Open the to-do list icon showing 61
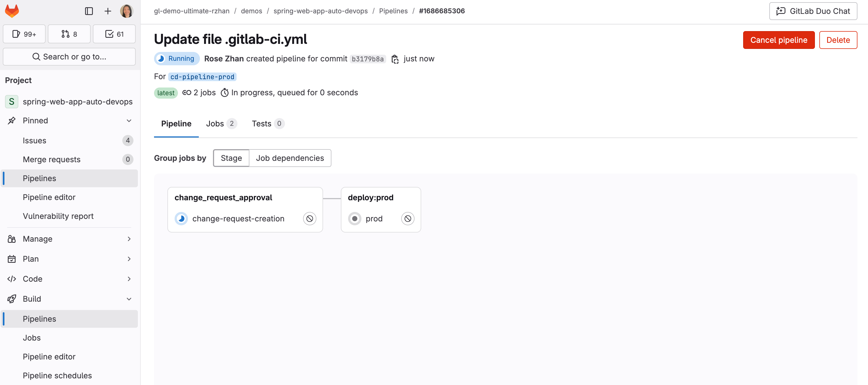 (x=114, y=34)
